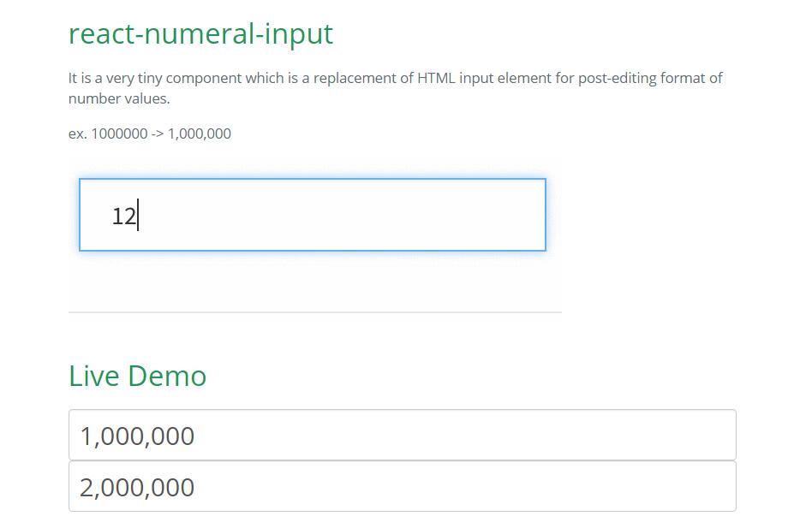Viewport: 812px width, 528px height.
Task: Click the blank right area of the demo box
Action: pos(428,216)
